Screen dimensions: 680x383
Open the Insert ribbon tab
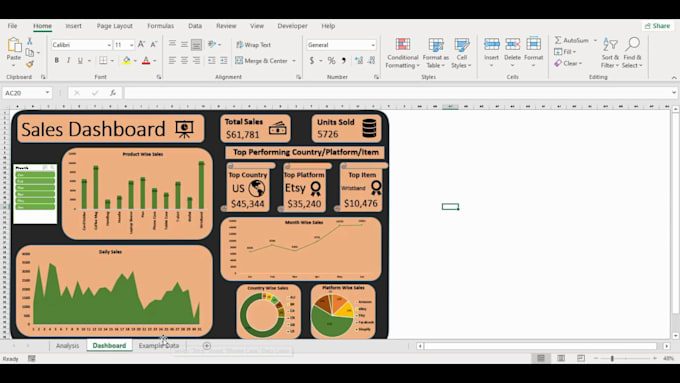pyautogui.click(x=73, y=26)
